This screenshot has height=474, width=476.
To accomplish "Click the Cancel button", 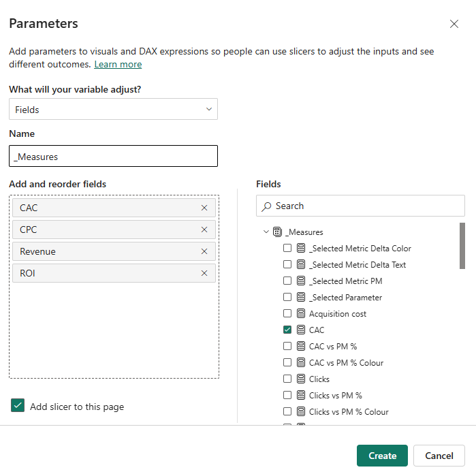I will pyautogui.click(x=439, y=456).
